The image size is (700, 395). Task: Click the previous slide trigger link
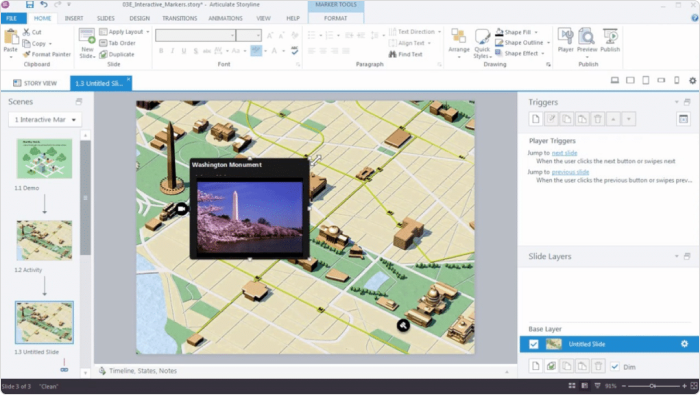coord(570,172)
